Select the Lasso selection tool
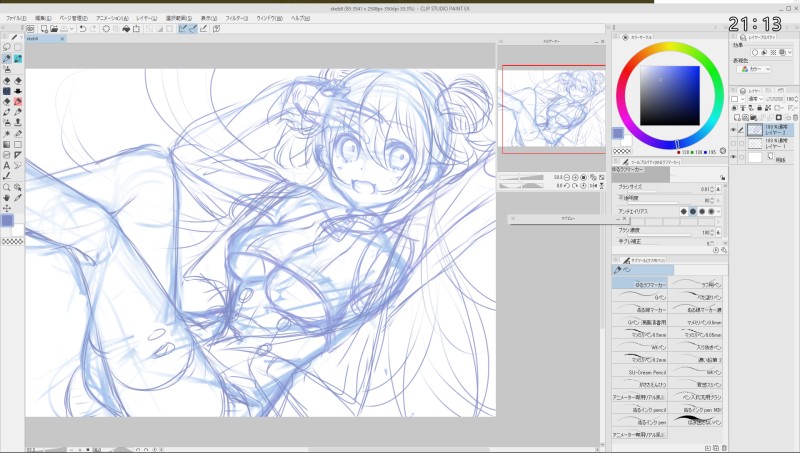Image resolution: width=800 pixels, height=453 pixels. coord(7,47)
